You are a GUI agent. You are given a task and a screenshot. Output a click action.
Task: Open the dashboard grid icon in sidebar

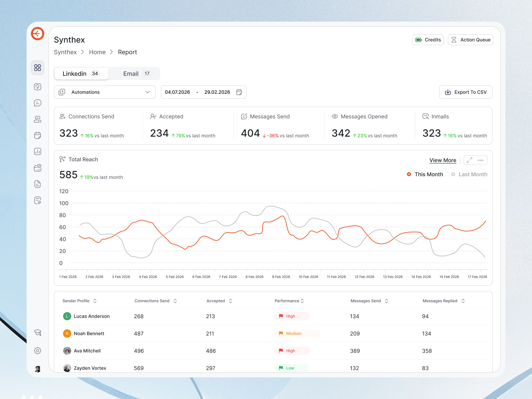point(38,67)
